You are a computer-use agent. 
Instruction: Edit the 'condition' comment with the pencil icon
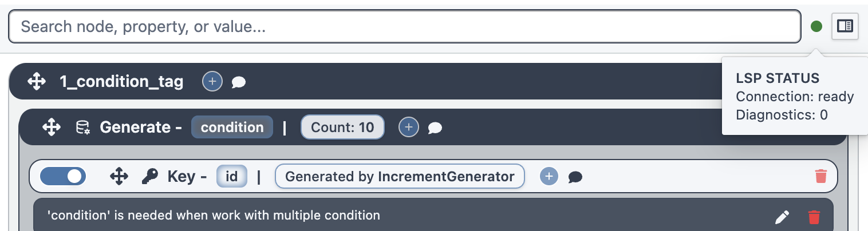point(782,217)
